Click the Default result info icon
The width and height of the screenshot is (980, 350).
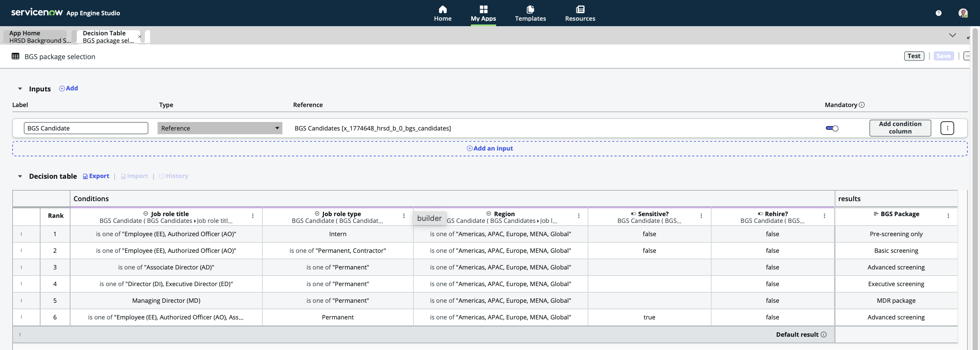(x=823, y=334)
